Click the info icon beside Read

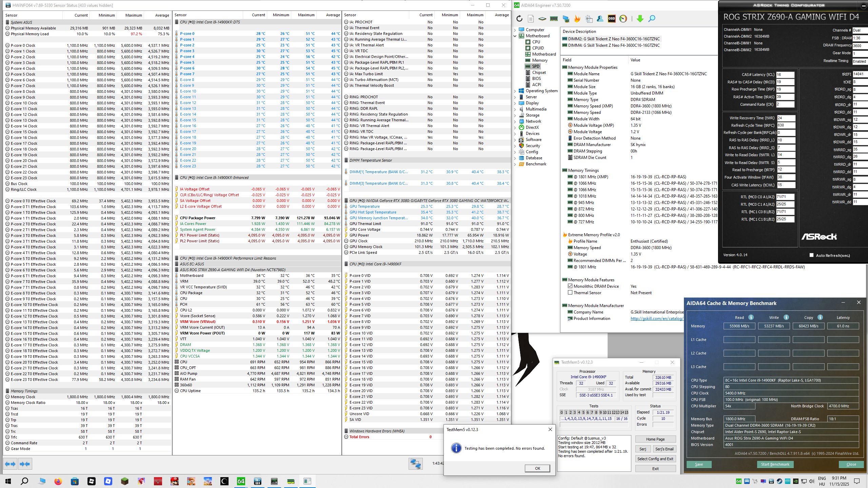tap(751, 318)
